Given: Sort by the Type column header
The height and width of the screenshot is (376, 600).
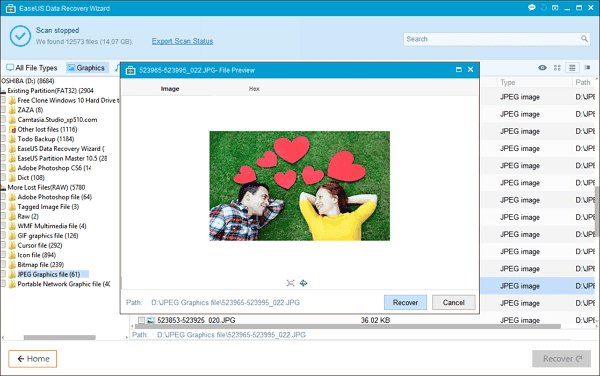Looking at the screenshot, I should (x=508, y=82).
